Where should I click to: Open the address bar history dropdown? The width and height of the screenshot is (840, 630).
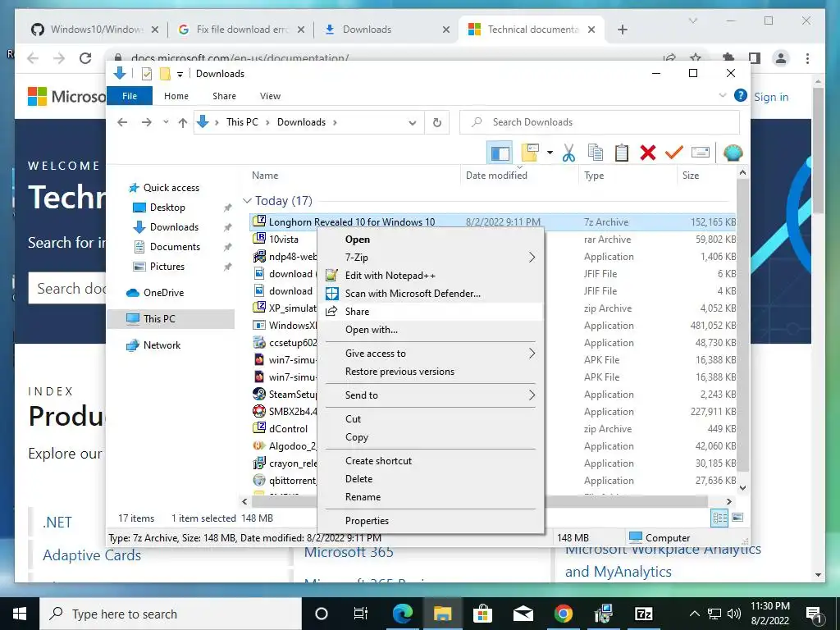click(x=413, y=123)
